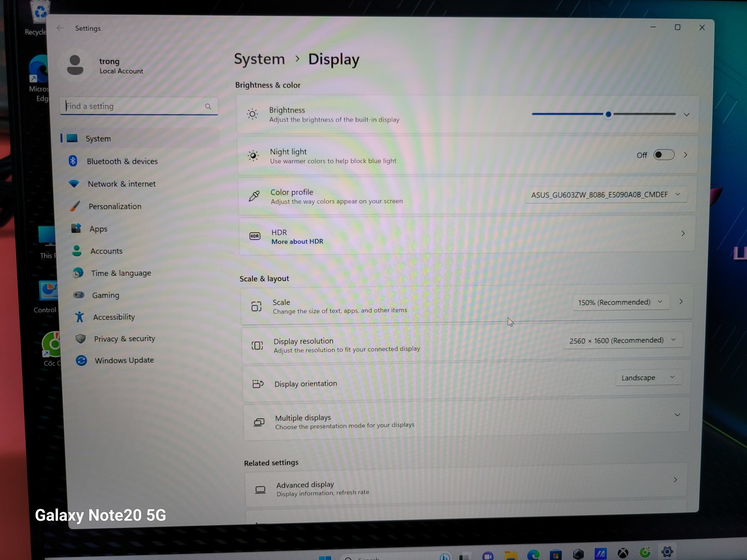Viewport: 747px width, 560px height.
Task: Click Settings gear in taskbar
Action: [667, 552]
